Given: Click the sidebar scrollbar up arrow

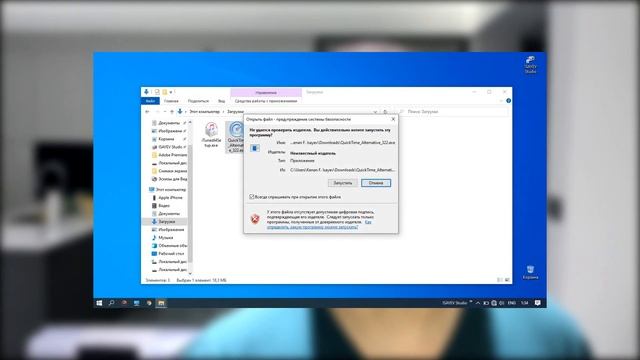Looking at the screenshot, I should 190,122.
